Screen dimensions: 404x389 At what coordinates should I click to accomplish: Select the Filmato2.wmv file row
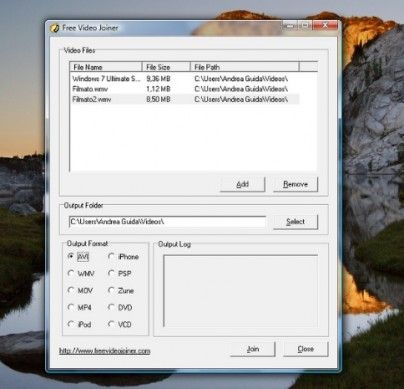(x=185, y=99)
